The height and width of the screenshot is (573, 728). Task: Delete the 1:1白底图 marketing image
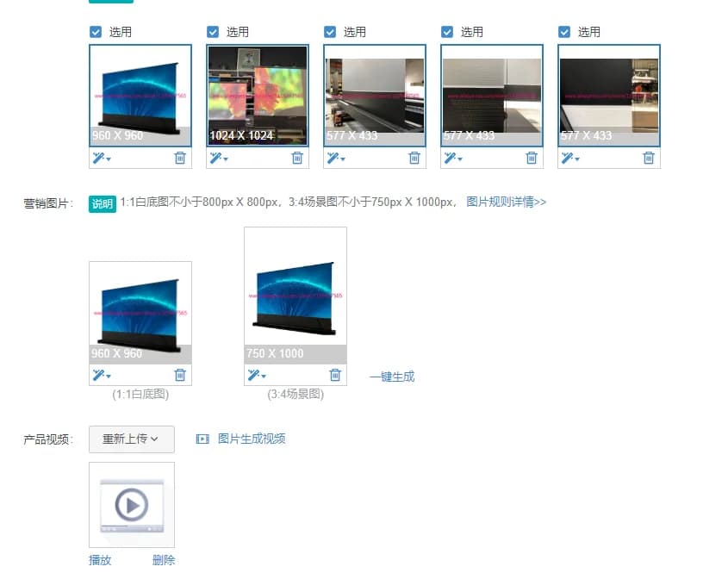tap(180, 375)
